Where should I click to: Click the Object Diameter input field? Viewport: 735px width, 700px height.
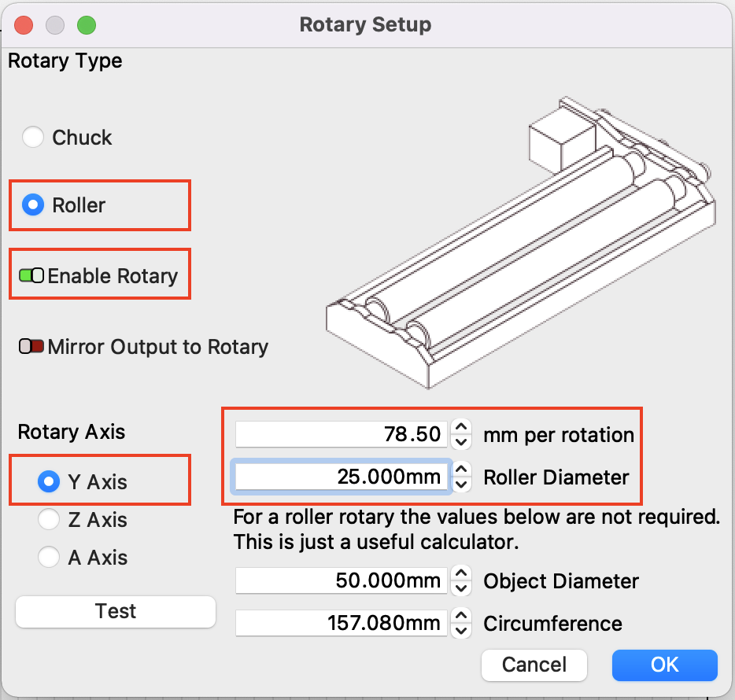[342, 581]
